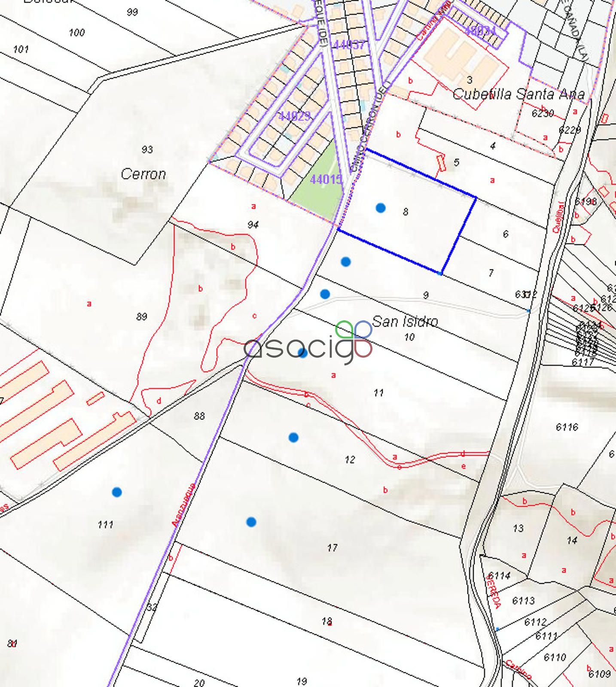
Task: Click the Cerron place name label
Action: point(143,174)
